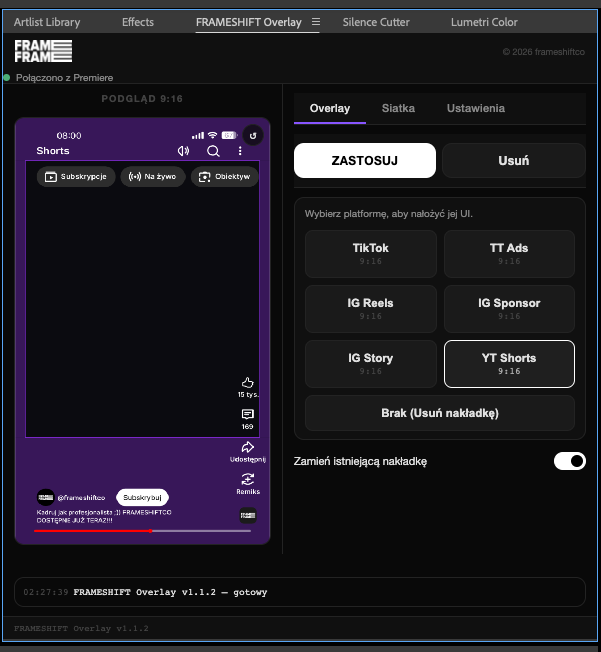Select the FRAMESHIFT Overlay panel tab
The width and height of the screenshot is (601, 652).
pyautogui.click(x=249, y=22)
